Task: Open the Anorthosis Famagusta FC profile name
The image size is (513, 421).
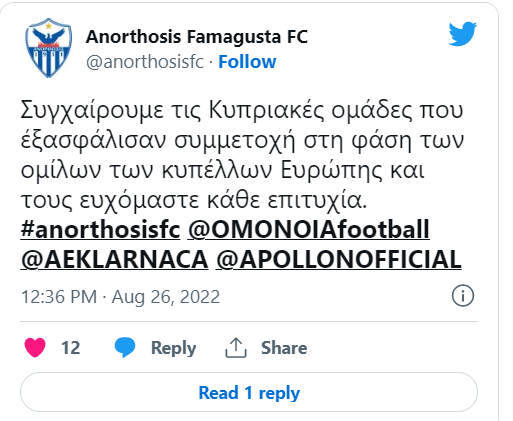Action: [197, 37]
